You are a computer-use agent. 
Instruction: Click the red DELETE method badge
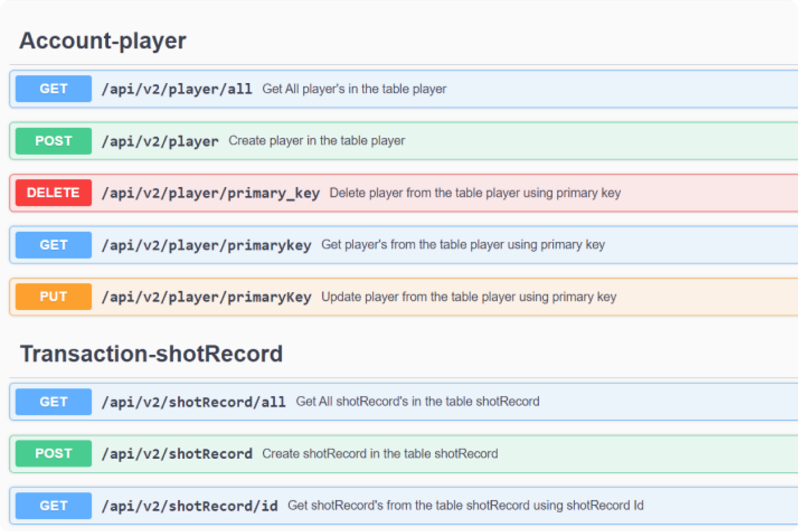click(x=54, y=193)
